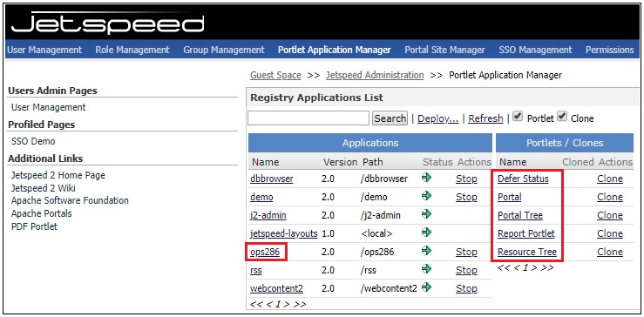
Task: Open the Jetspeed 2 Home Page link
Action: coord(58,175)
